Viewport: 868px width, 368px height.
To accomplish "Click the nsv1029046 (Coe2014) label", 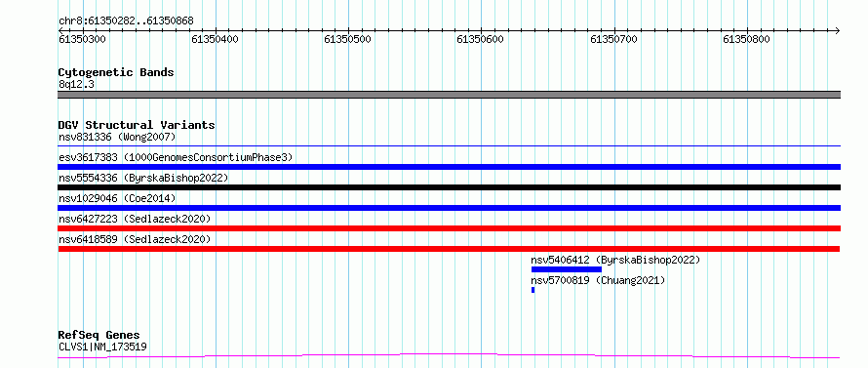I will (117, 198).
